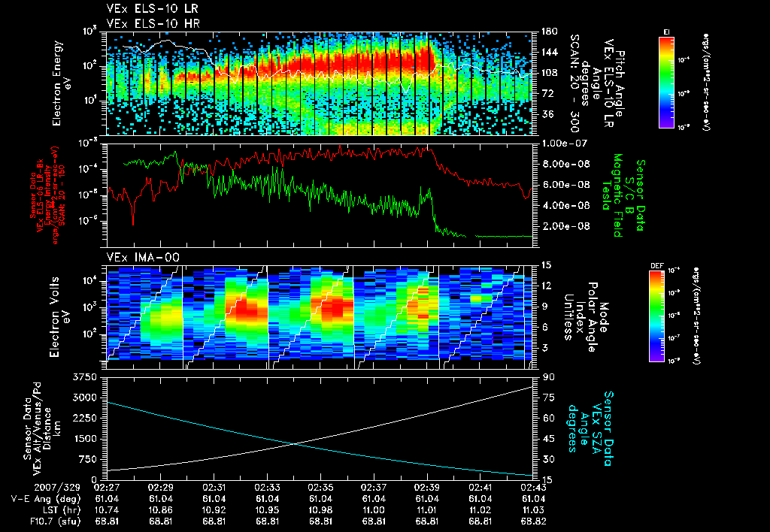770x532 pixels.
Task: Click the polar angle index tick 12
Action: pos(547,286)
